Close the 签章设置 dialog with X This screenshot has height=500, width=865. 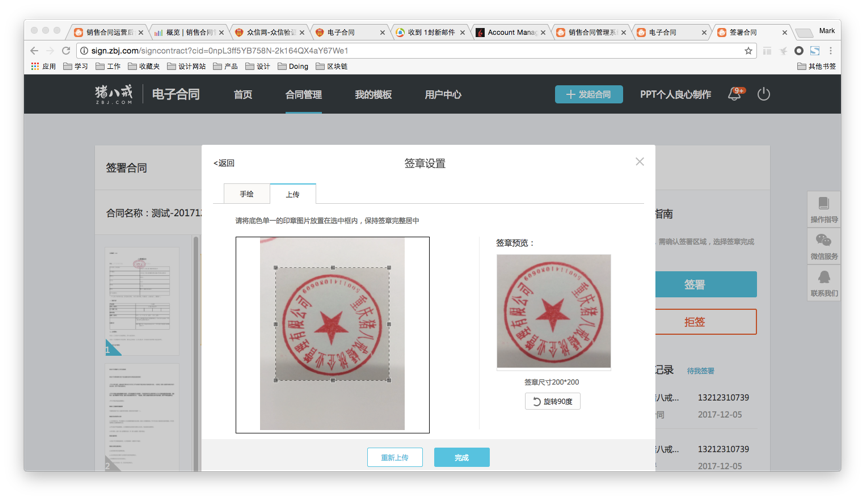(639, 162)
